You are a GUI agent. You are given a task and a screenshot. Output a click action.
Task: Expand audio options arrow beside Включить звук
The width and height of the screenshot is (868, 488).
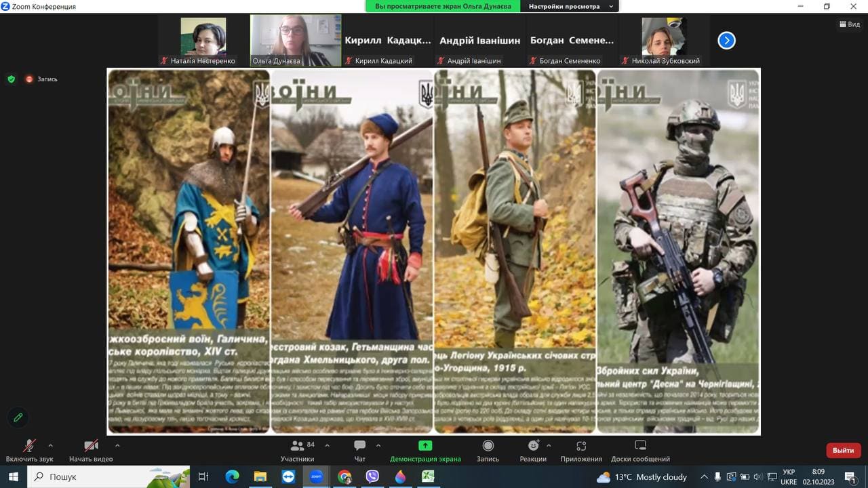pyautogui.click(x=50, y=445)
